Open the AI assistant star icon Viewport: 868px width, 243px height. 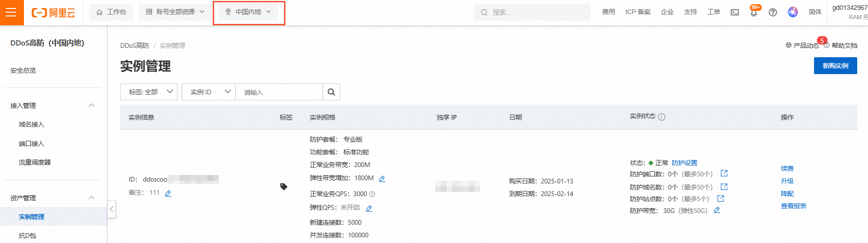tap(793, 12)
